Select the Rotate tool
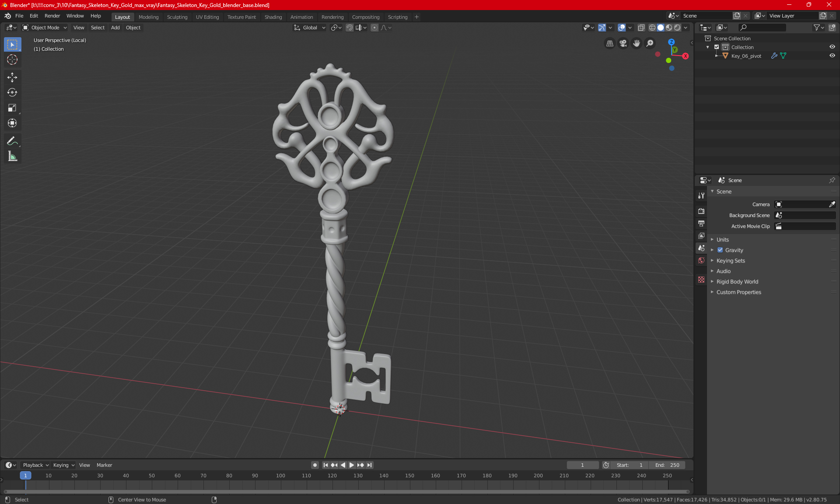 pos(12,92)
